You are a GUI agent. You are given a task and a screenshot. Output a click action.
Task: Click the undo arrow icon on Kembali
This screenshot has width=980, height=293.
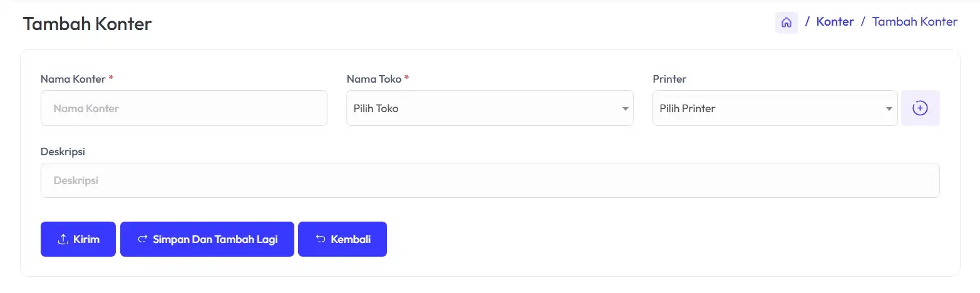coord(321,239)
